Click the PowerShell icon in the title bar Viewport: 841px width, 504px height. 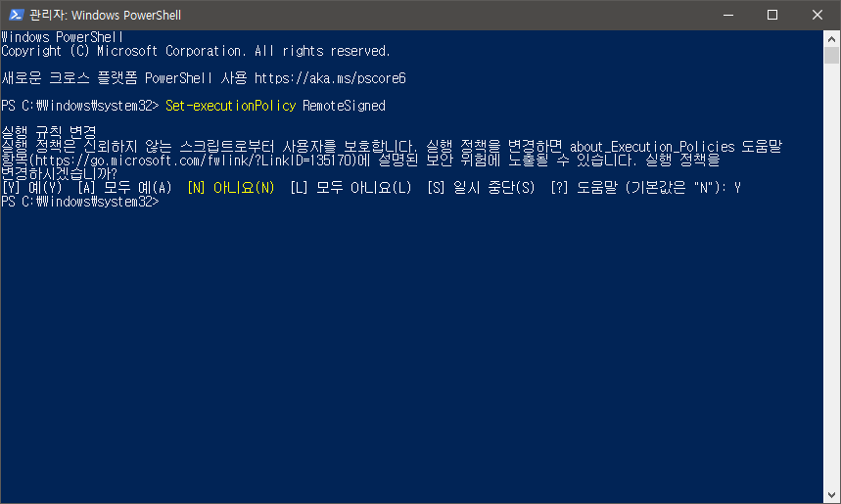[17, 15]
